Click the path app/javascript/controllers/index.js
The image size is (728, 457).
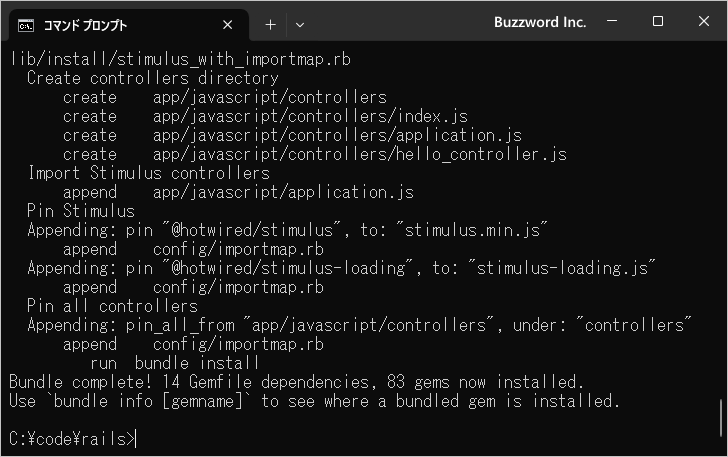[310, 116]
